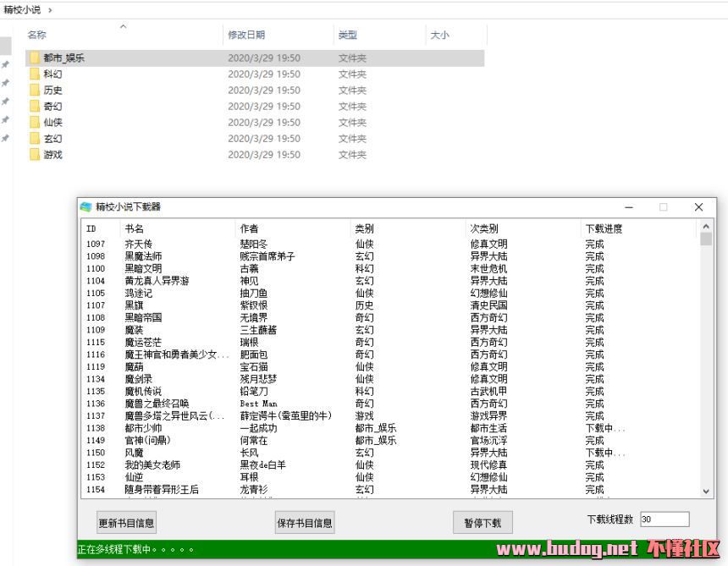Click the 奇幻 folder icon
Screen dimensions: 728x566
[35, 107]
